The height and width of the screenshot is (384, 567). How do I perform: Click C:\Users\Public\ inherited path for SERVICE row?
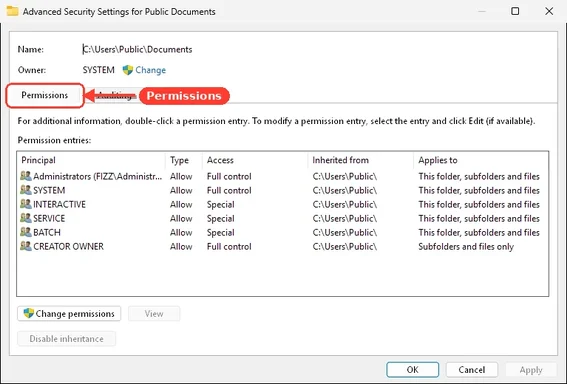[x=345, y=219]
